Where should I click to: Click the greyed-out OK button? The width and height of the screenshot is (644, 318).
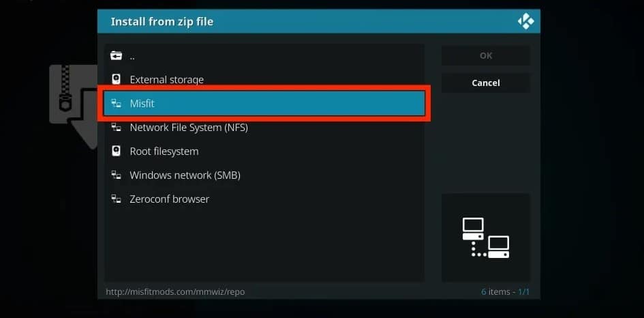(486, 55)
